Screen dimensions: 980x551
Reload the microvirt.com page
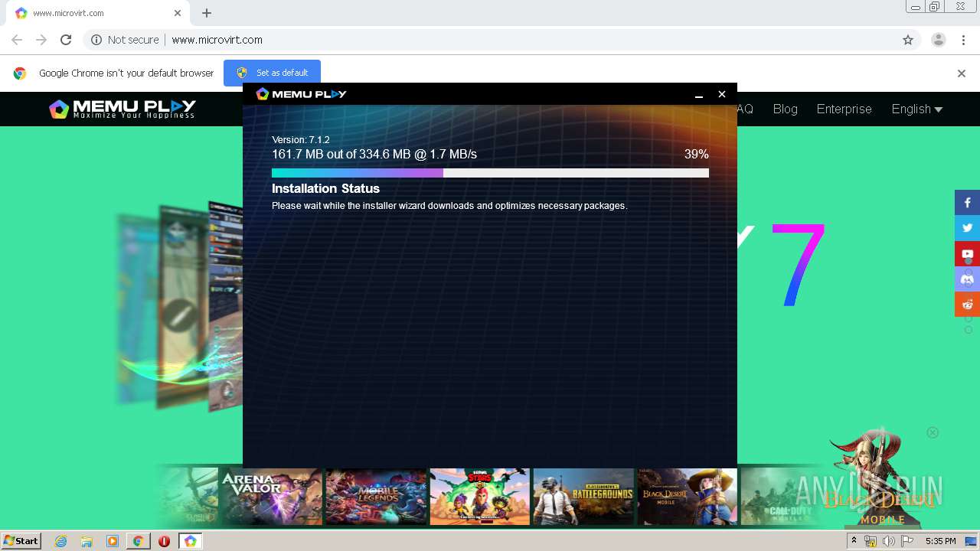click(x=66, y=40)
